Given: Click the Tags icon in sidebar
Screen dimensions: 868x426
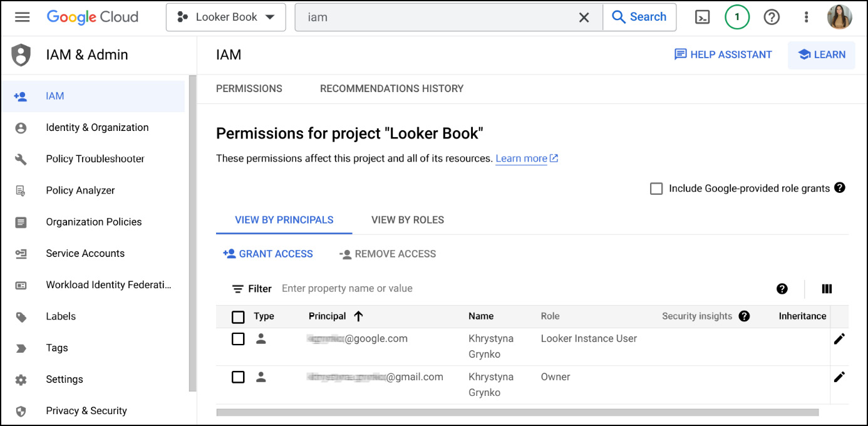Looking at the screenshot, I should coord(21,348).
